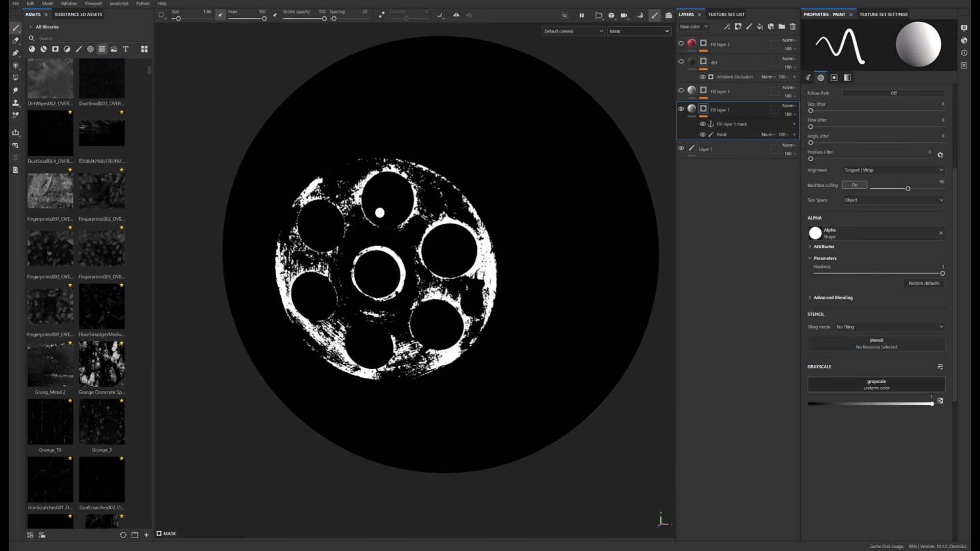
Task: Filter assets by Textures grid icon
Action: coord(102,49)
